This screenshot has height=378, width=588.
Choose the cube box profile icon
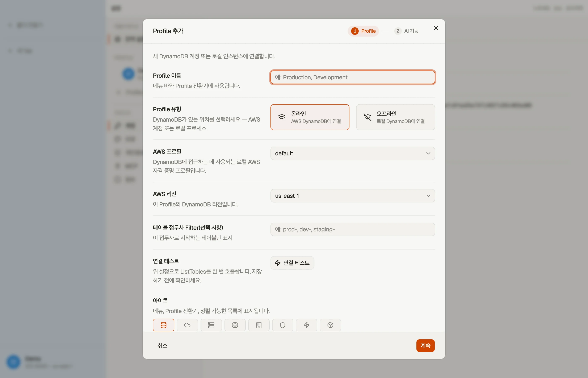coord(330,325)
